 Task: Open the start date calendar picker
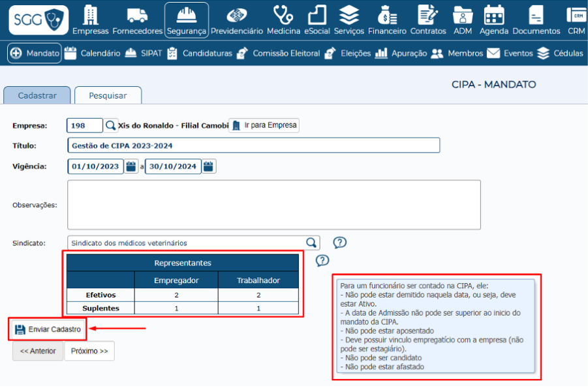131,166
